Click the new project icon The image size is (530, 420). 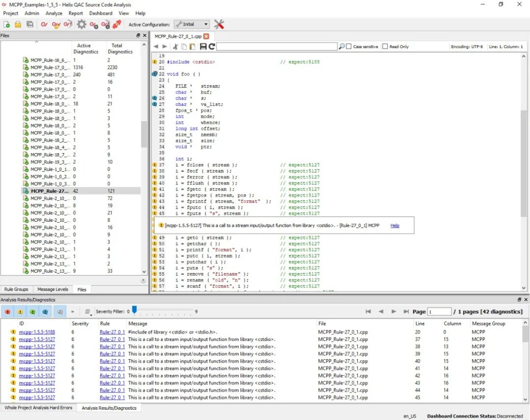[x=7, y=25]
